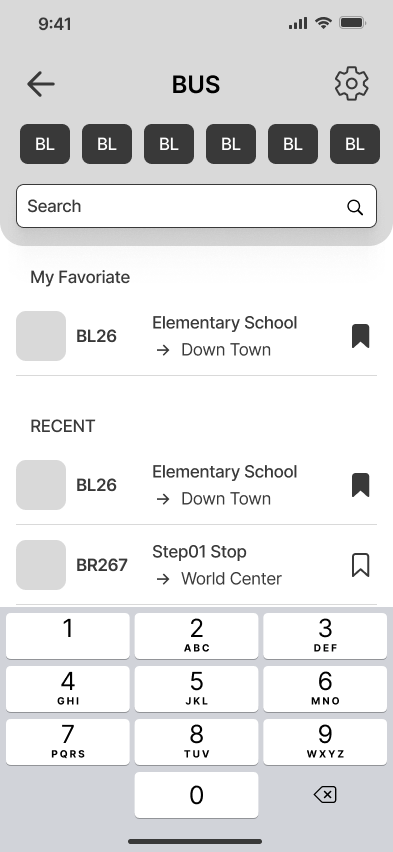Unbookmark BL26 in My Favoriate section
The height and width of the screenshot is (852, 393).
click(x=360, y=336)
